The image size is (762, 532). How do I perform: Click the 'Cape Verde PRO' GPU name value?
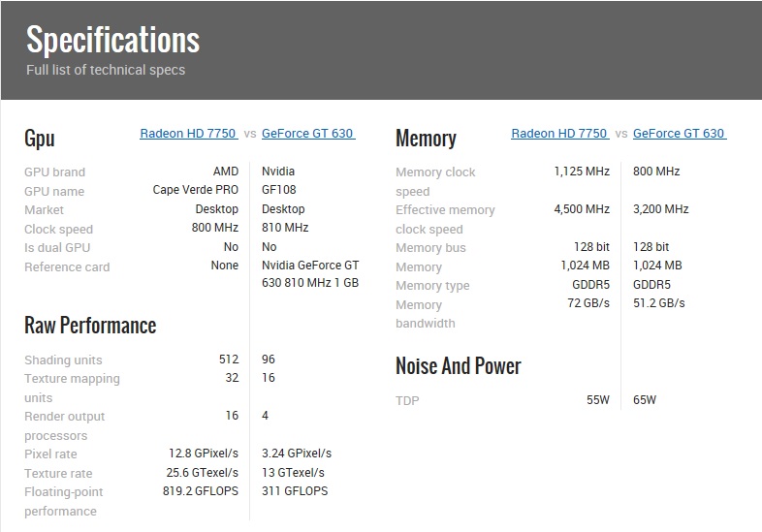(195, 191)
